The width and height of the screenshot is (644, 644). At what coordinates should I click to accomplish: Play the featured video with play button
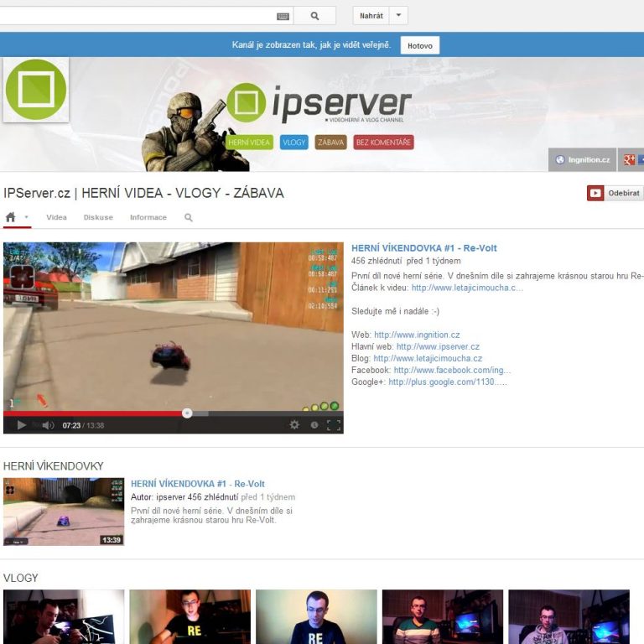[22, 425]
